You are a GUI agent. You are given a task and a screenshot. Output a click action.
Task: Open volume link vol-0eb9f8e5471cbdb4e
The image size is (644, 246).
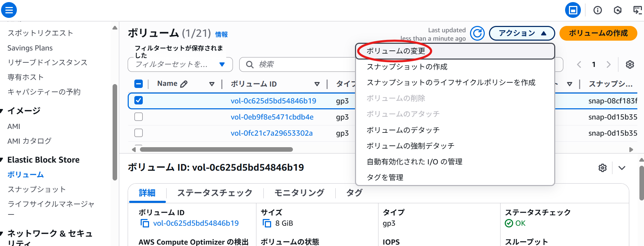[272, 117]
